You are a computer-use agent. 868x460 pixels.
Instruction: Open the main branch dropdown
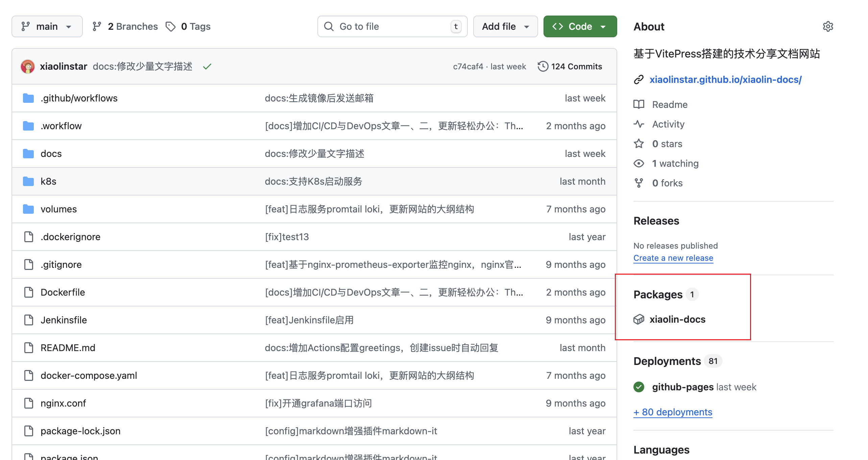(47, 26)
